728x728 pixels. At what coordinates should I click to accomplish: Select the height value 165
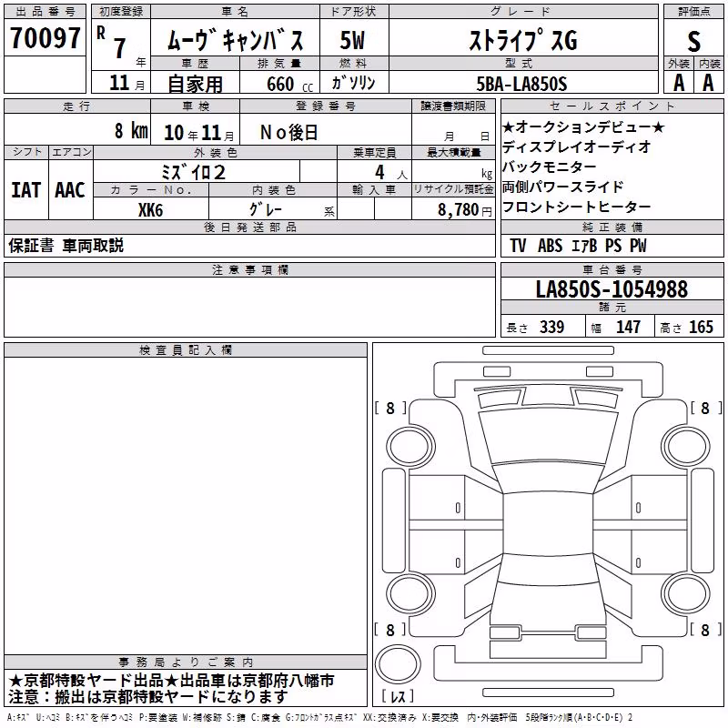point(701,327)
